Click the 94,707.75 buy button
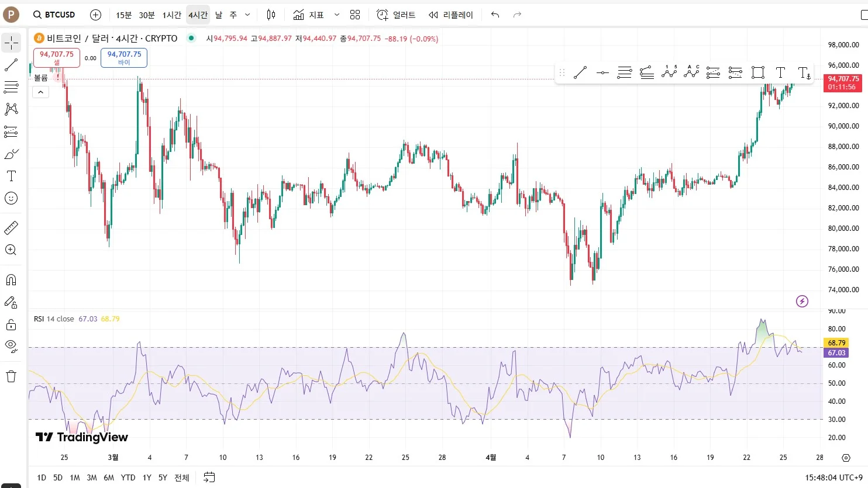This screenshot has height=488, width=868. tap(124, 57)
